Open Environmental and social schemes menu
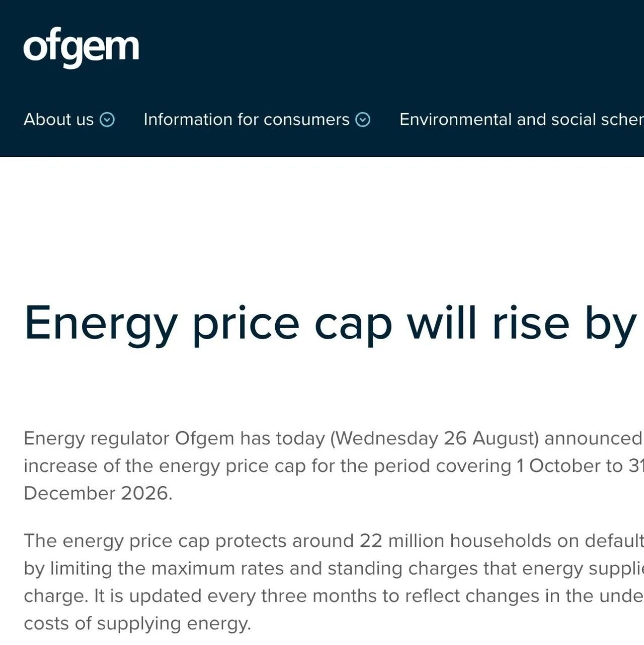 pos(522,119)
